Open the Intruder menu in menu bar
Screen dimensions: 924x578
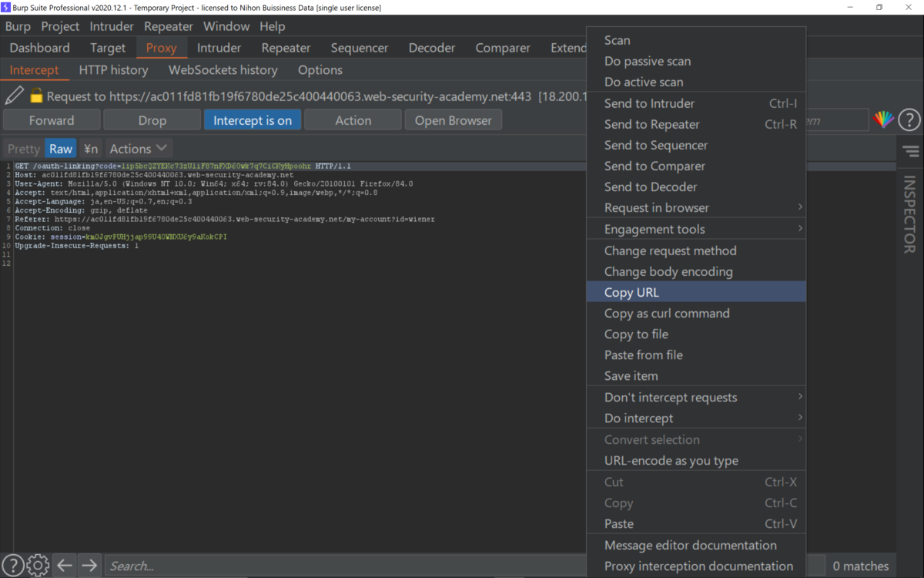[112, 26]
